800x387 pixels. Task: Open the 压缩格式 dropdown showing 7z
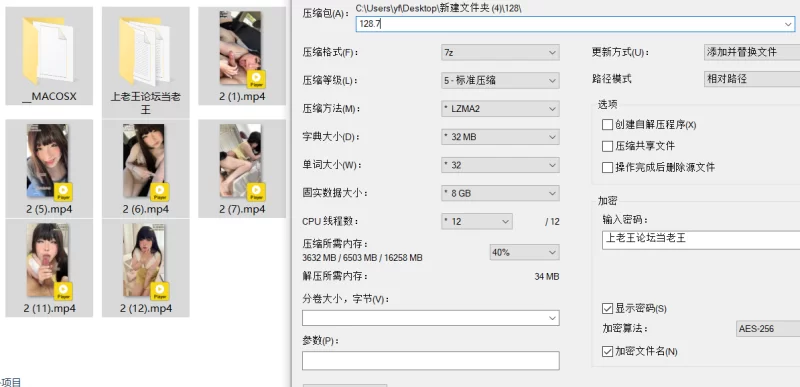pos(500,53)
